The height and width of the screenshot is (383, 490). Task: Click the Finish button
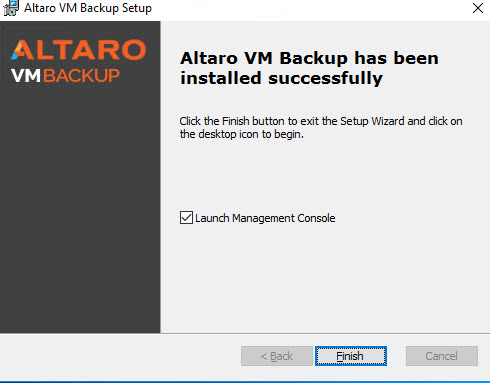351,356
